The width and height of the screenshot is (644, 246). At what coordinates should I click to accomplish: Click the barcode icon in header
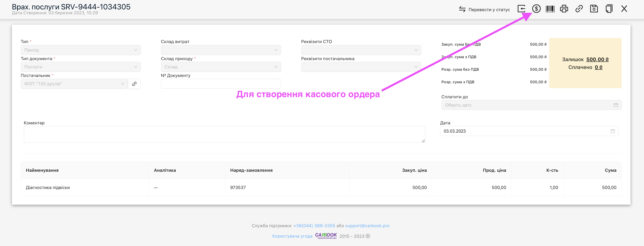coord(550,9)
